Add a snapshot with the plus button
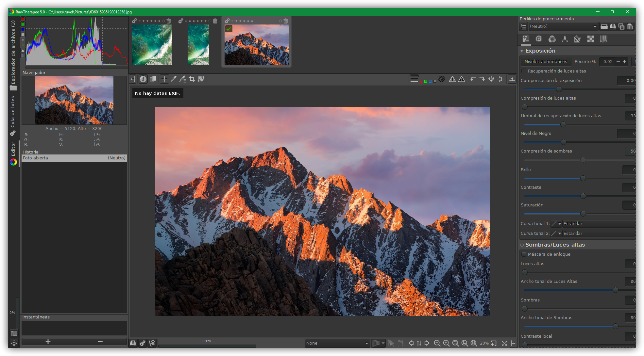The width and height of the screenshot is (644, 356). [x=48, y=342]
